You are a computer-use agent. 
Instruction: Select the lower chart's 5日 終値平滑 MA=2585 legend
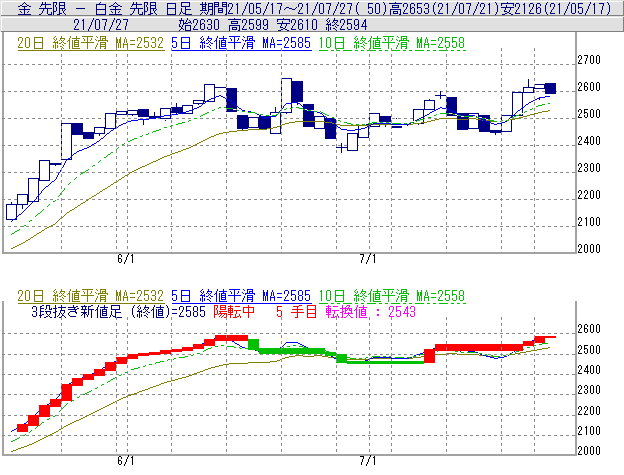click(x=241, y=296)
